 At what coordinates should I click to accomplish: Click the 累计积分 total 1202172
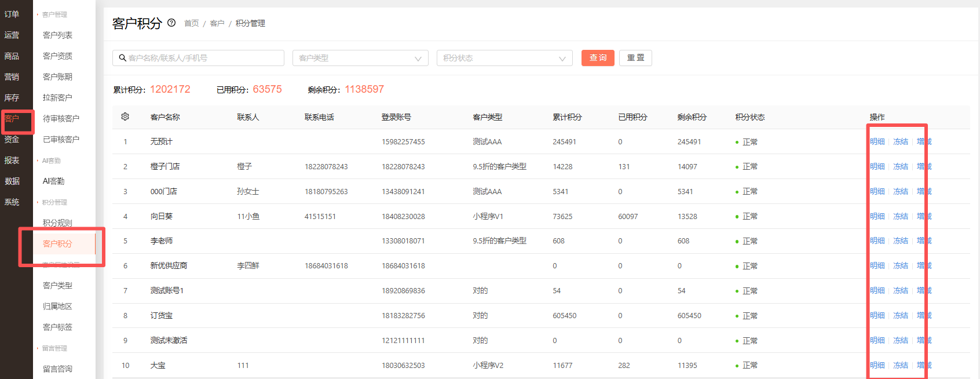point(170,89)
